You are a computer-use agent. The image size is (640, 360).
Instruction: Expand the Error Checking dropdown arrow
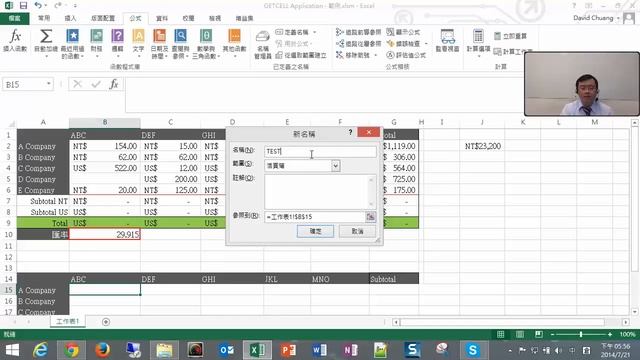pos(426,44)
